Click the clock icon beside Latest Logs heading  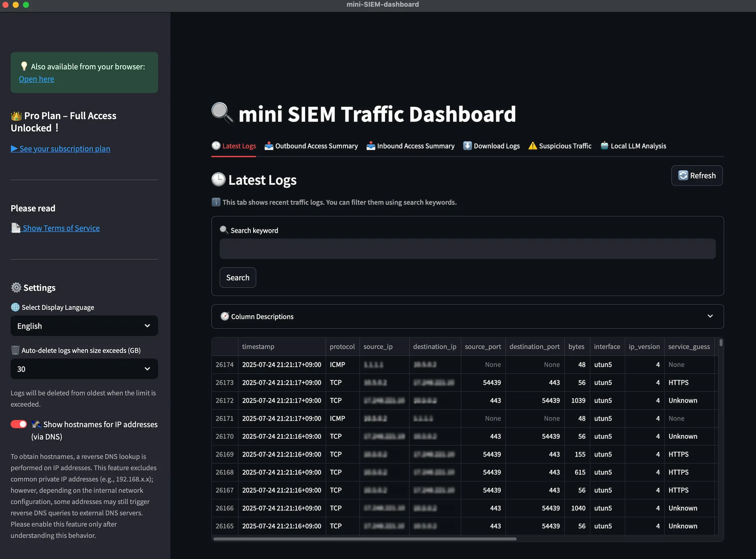pos(219,180)
